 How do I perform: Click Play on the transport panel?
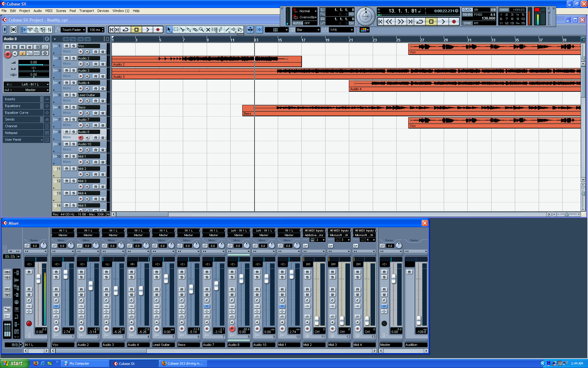pyautogui.click(x=443, y=21)
